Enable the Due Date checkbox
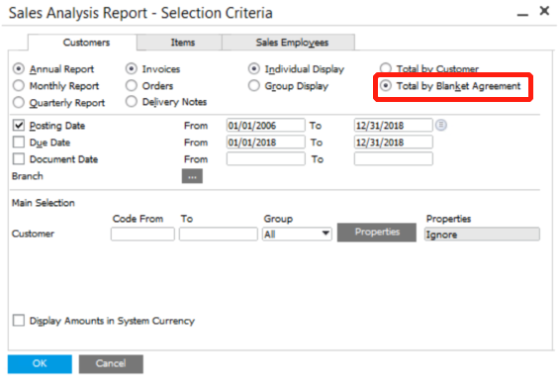The width and height of the screenshot is (560, 392). (19, 142)
